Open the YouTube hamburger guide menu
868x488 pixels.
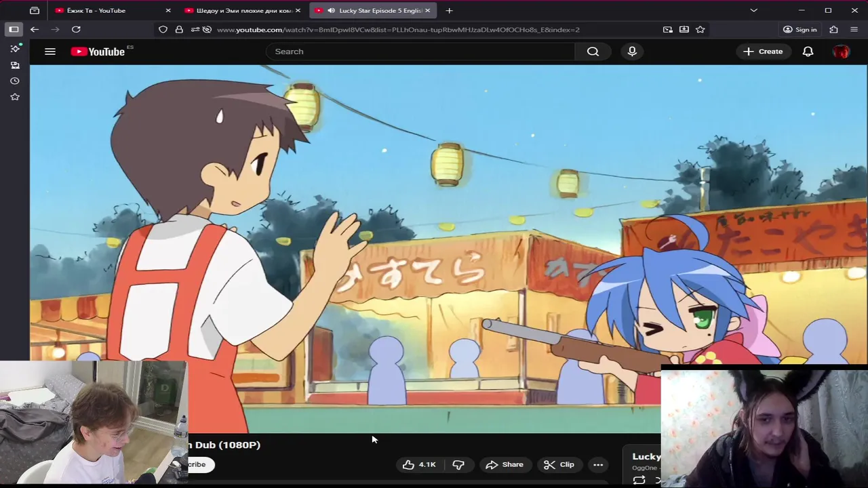50,52
